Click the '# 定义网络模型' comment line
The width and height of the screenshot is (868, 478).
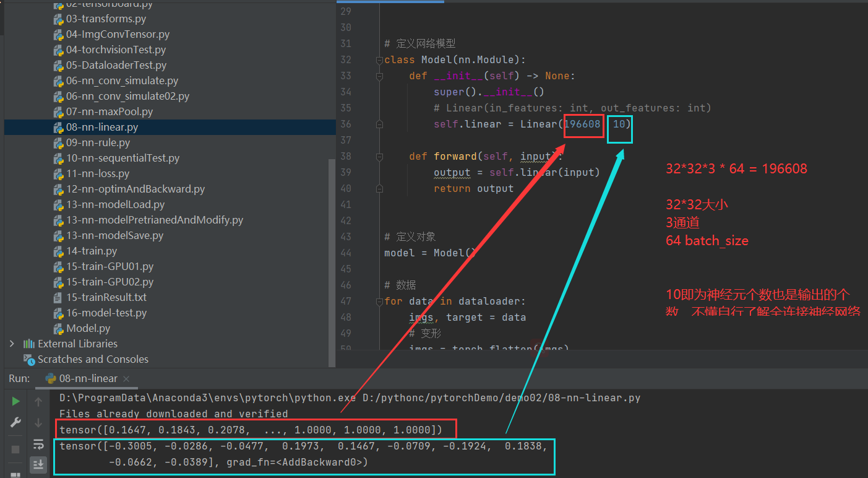point(420,44)
